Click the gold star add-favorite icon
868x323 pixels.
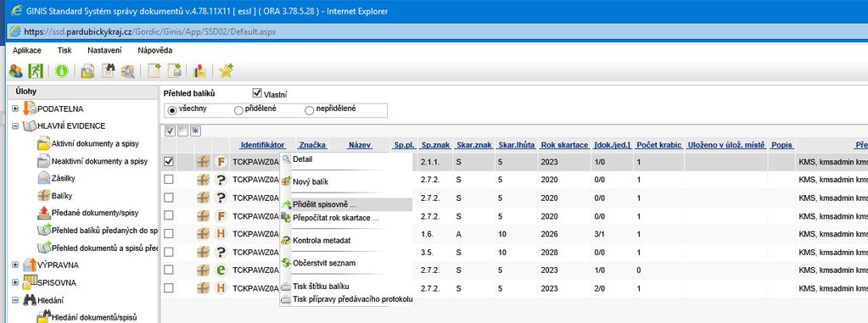click(226, 71)
